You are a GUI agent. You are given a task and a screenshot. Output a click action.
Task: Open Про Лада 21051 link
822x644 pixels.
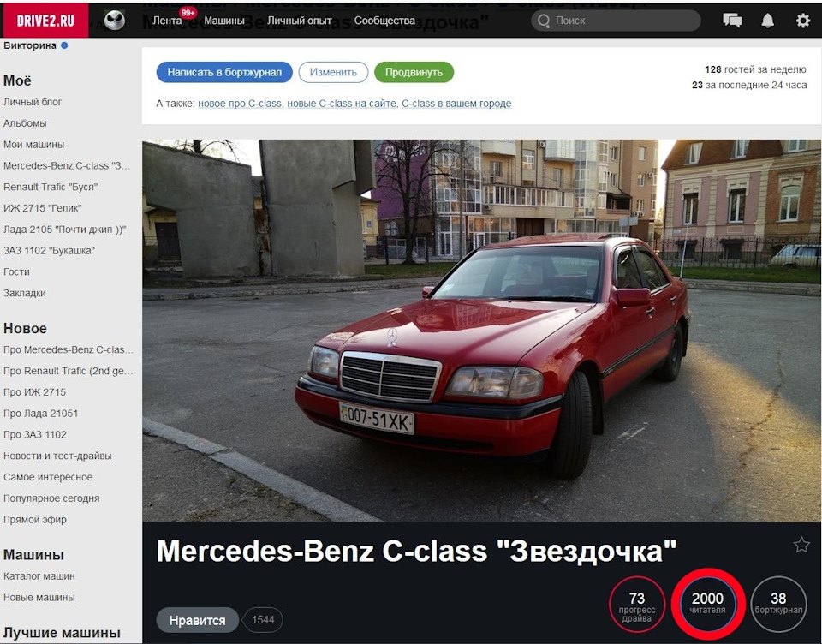point(40,414)
